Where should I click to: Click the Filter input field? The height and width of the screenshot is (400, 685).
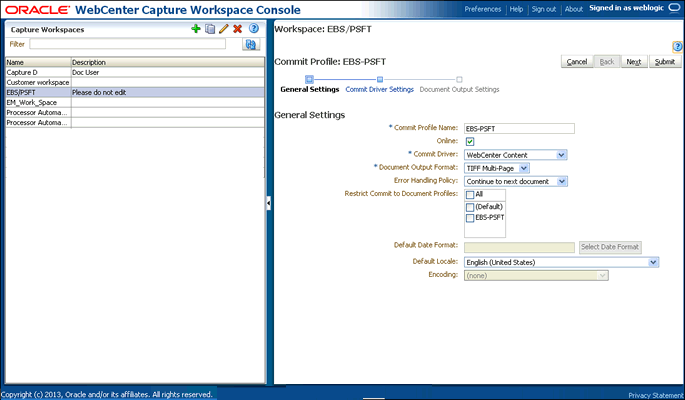[x=128, y=44]
